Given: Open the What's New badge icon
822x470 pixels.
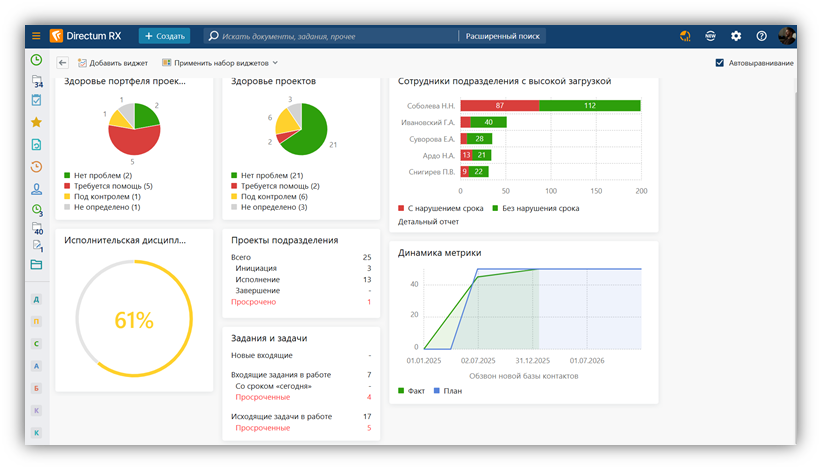Looking at the screenshot, I should [710, 36].
